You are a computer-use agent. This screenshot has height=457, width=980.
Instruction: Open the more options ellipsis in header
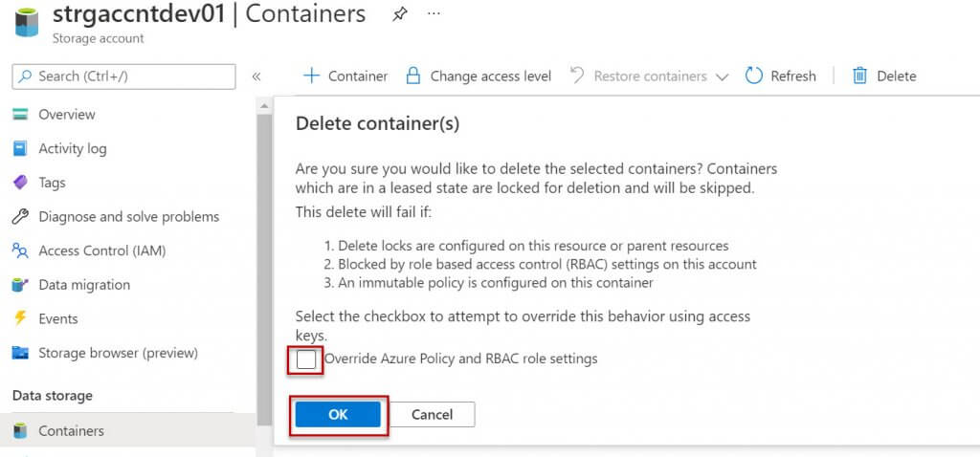tap(434, 14)
